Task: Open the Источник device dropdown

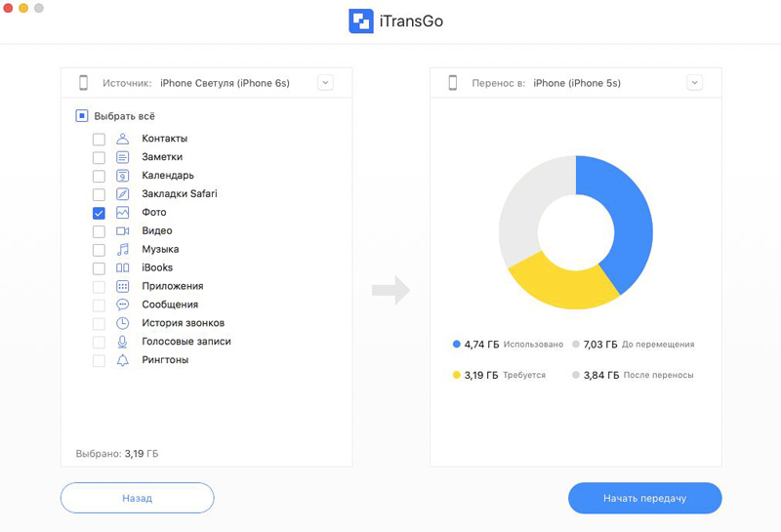Action: point(325,83)
